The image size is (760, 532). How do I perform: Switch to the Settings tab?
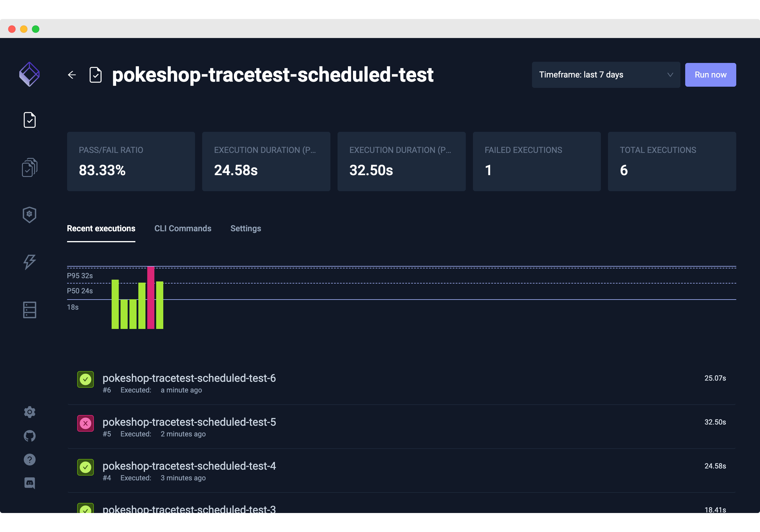tap(246, 228)
